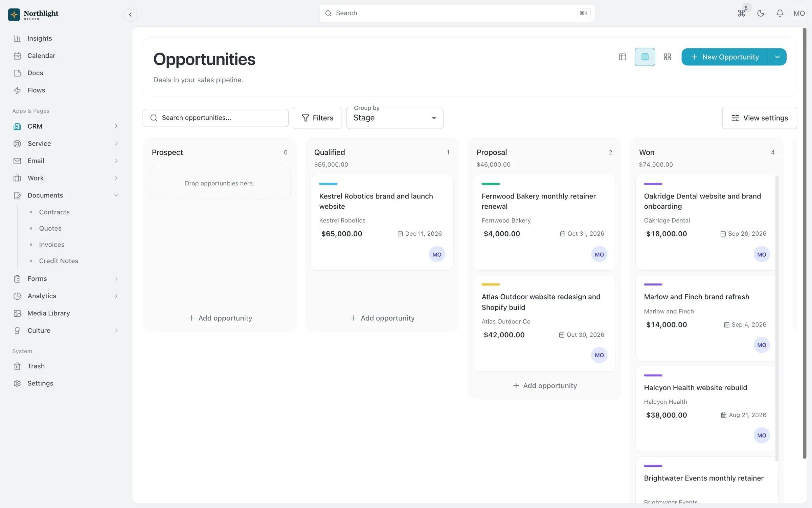This screenshot has height=508, width=812.
Task: Open Calendar in the sidebar
Action: pyautogui.click(x=66, y=56)
